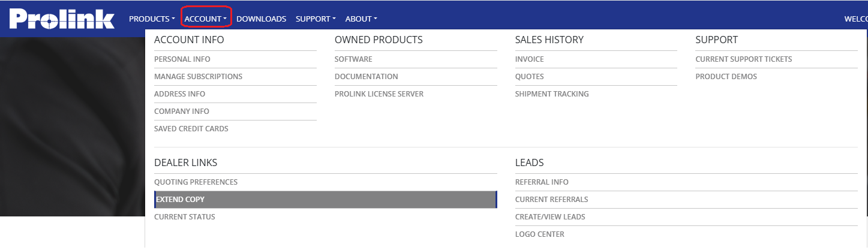Go to the Downloads page
Image resolution: width=868 pixels, height=250 pixels.
(x=261, y=19)
